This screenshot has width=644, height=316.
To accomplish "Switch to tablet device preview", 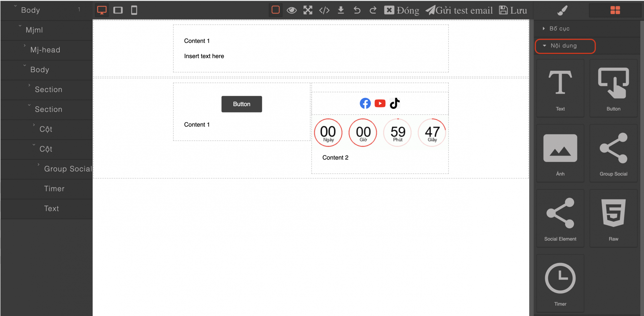I will point(118,10).
